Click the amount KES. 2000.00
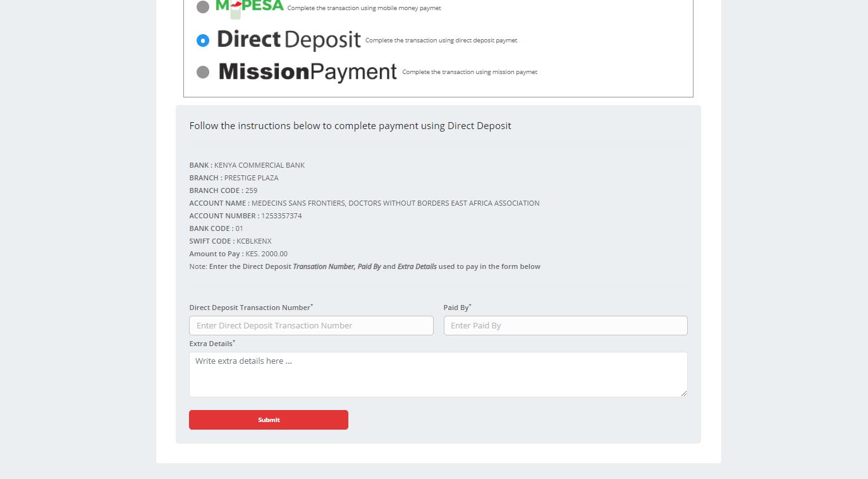This screenshot has width=868, height=479. [x=266, y=254]
